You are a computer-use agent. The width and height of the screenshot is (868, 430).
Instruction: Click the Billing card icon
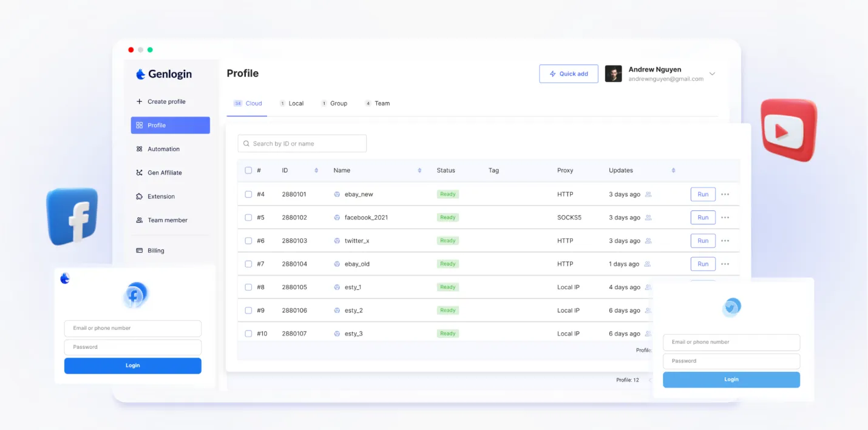[x=139, y=250]
